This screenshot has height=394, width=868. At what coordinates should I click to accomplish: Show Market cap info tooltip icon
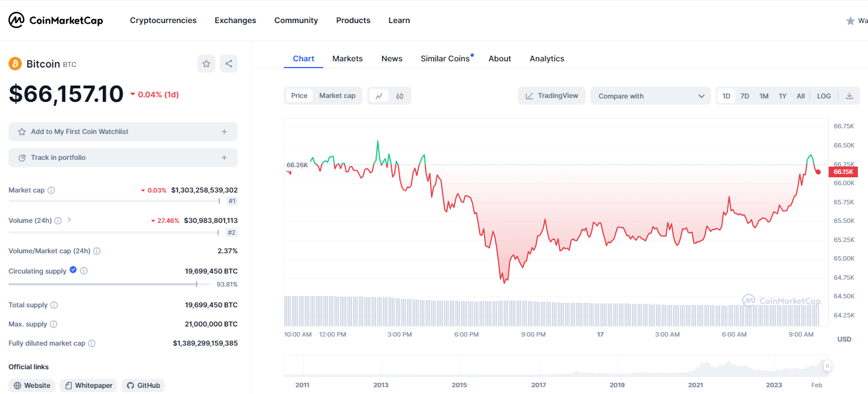(51, 190)
